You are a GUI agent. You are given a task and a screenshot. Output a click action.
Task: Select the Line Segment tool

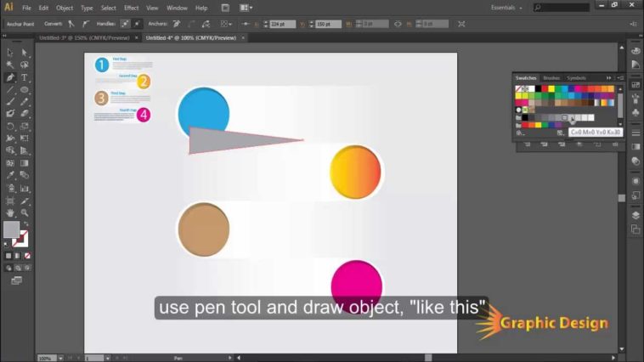10,89
